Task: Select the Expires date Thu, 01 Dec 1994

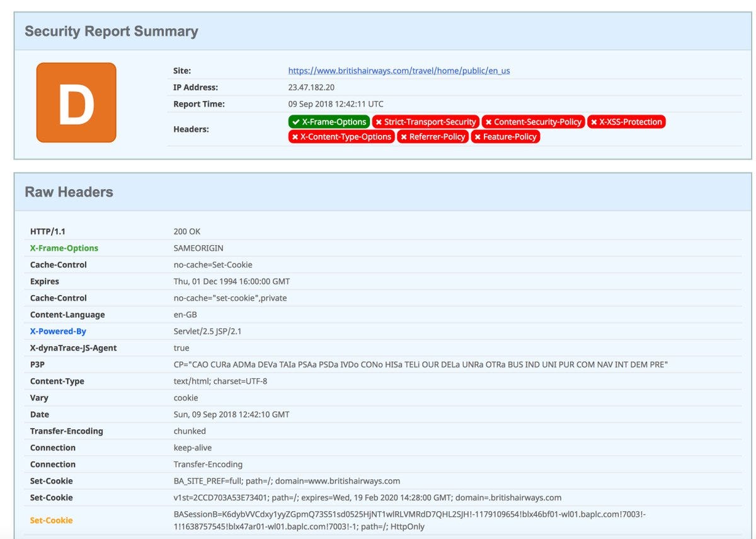Action: pyautogui.click(x=232, y=282)
